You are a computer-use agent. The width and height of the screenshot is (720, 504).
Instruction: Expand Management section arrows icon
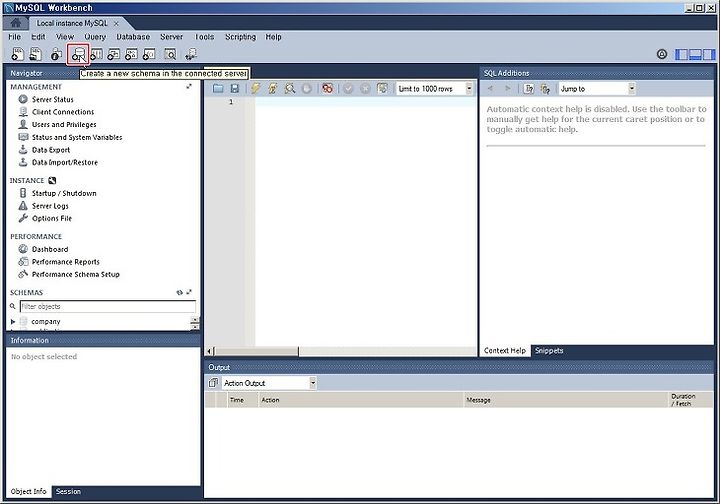click(189, 86)
